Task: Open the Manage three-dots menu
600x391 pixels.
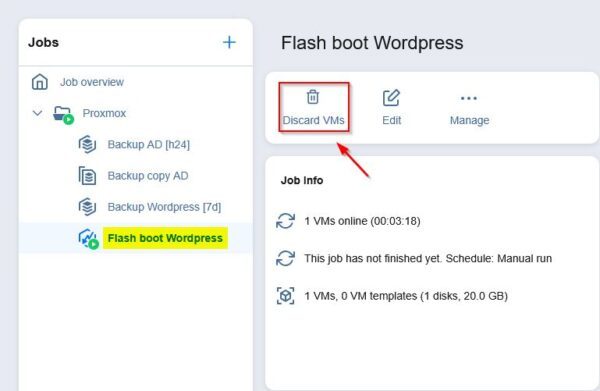Action: [x=469, y=98]
